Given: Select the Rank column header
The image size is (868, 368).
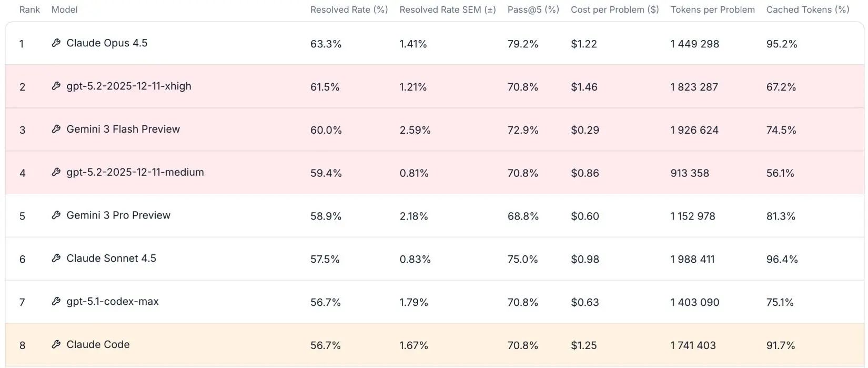Looking at the screenshot, I should (x=29, y=9).
